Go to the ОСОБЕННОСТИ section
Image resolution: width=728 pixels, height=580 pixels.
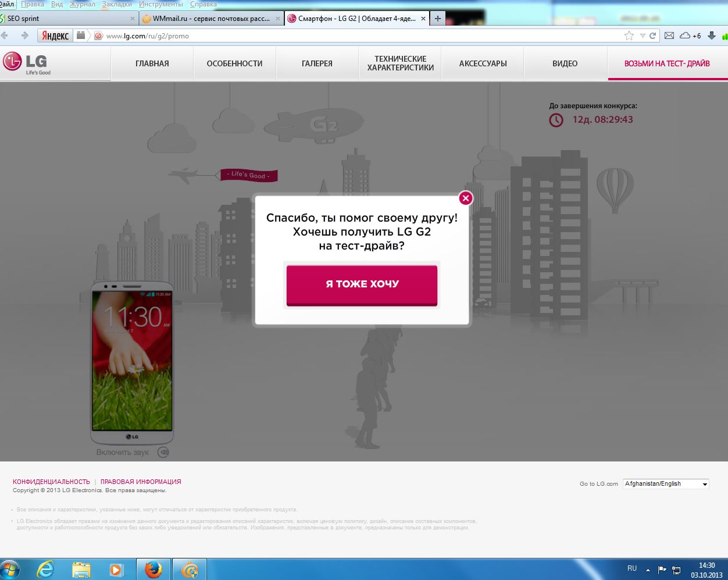[x=234, y=63]
